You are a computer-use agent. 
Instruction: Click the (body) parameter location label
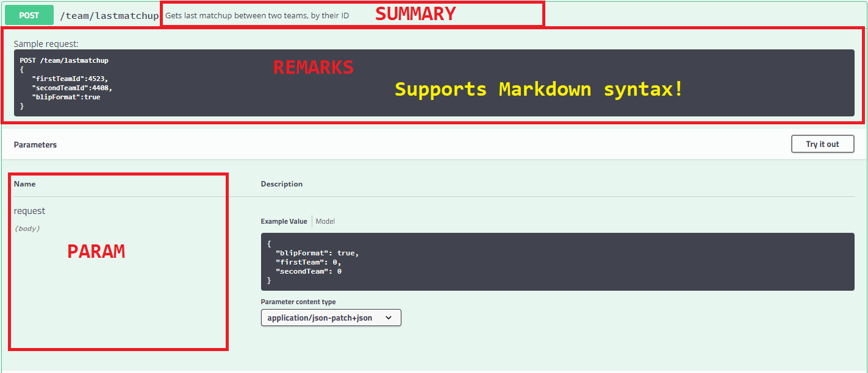pos(27,229)
